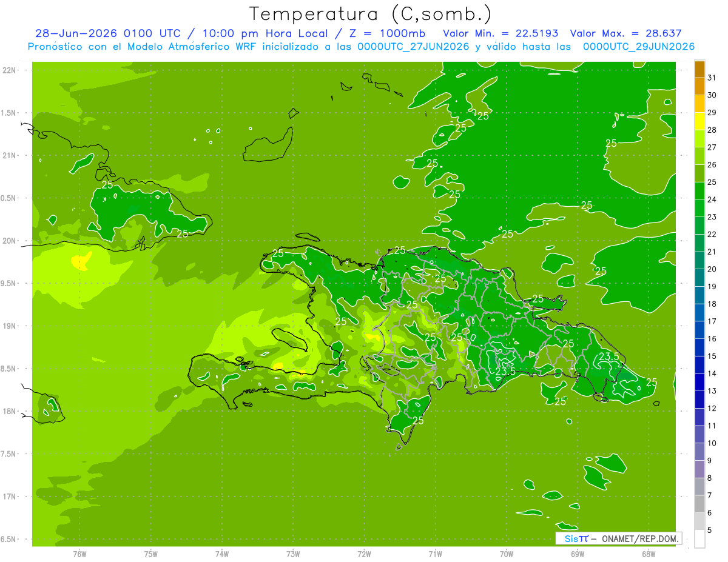Click the SisTT logo in the watermark

pyautogui.click(x=576, y=538)
